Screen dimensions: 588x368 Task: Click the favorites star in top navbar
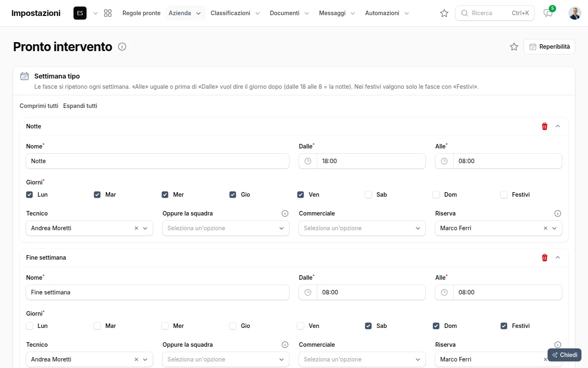coord(444,13)
